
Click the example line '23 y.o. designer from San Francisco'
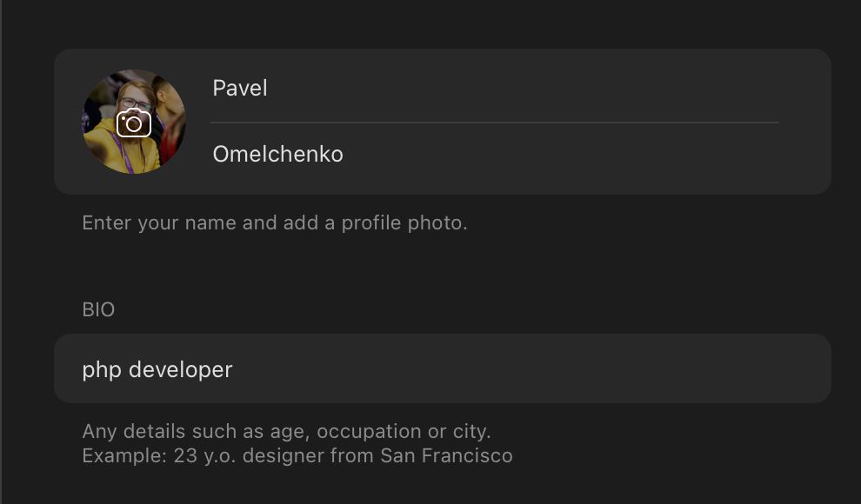(344, 455)
